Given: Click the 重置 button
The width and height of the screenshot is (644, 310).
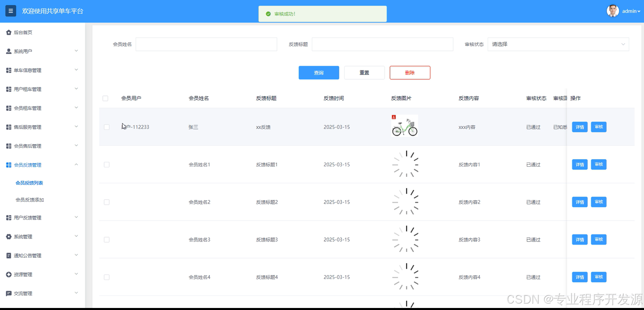Looking at the screenshot, I should [364, 73].
